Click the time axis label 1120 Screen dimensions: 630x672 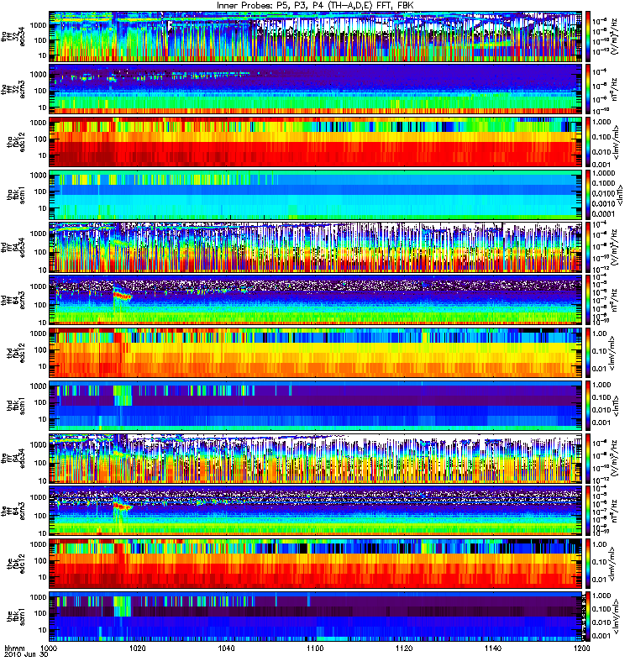tap(404, 648)
